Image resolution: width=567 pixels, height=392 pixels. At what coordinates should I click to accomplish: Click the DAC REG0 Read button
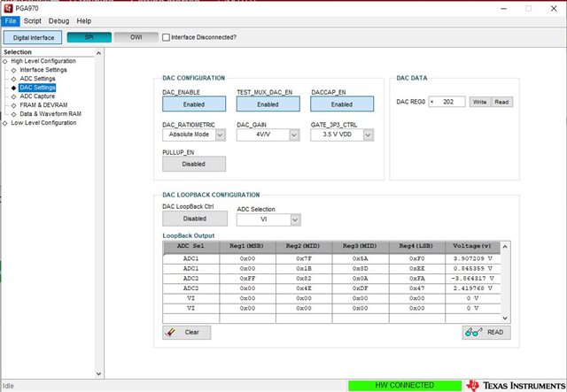coord(501,102)
